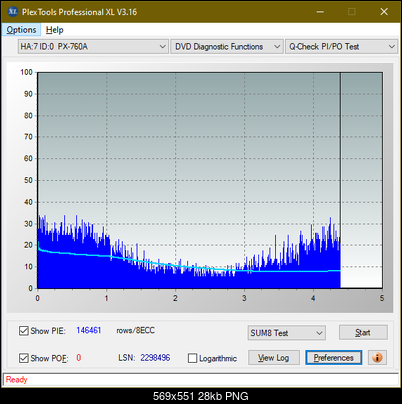Viewport: 402px width, 404px height.
Task: Click the 100 label on the vertical axis
Action: point(26,72)
